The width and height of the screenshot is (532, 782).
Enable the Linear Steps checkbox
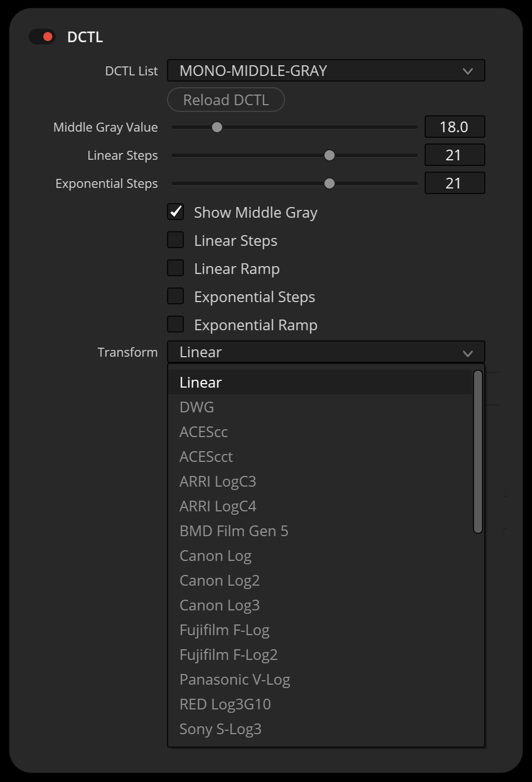[176, 240]
